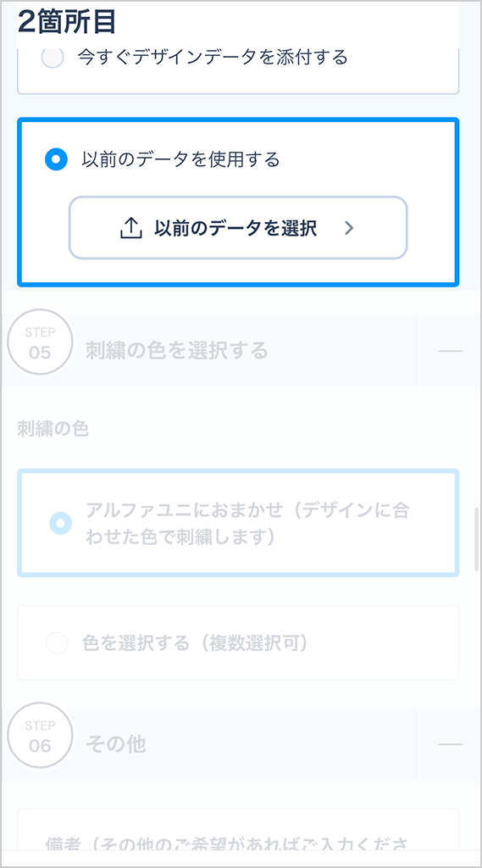Viewport: 482px width, 868px height.
Task: Click the STEP 05 circle badge
Action: [x=40, y=343]
